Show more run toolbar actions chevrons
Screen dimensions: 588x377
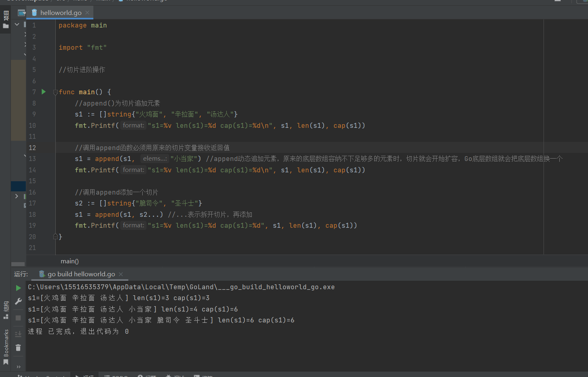click(x=19, y=367)
